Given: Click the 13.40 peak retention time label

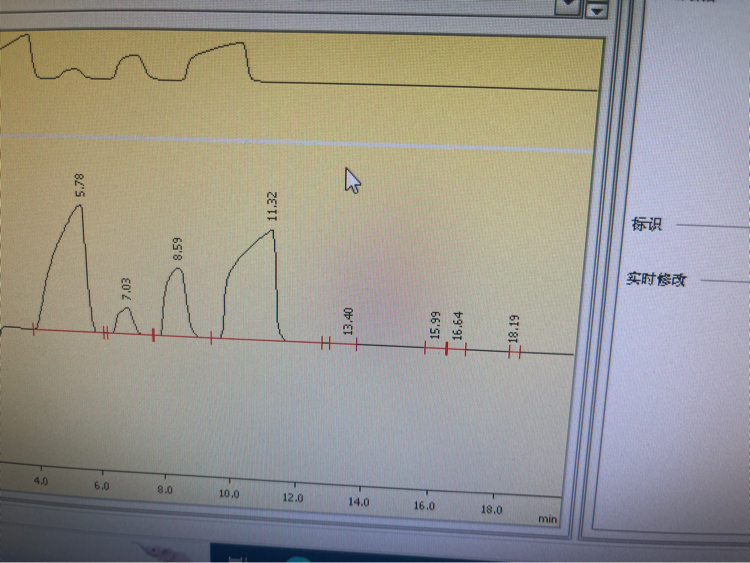Looking at the screenshot, I should point(348,321).
